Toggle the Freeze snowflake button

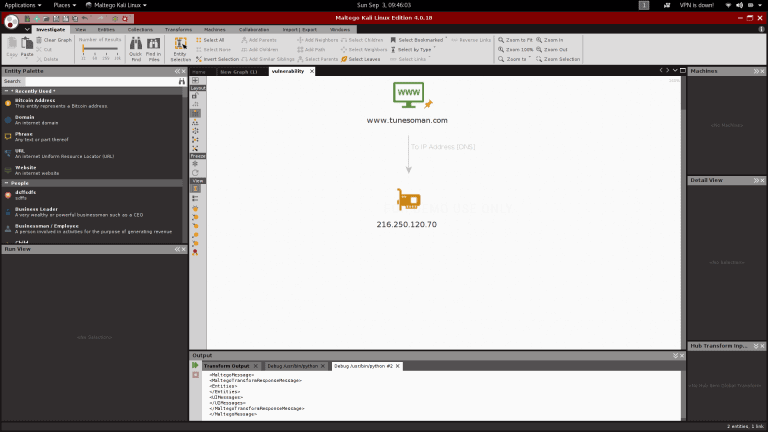(x=195, y=164)
